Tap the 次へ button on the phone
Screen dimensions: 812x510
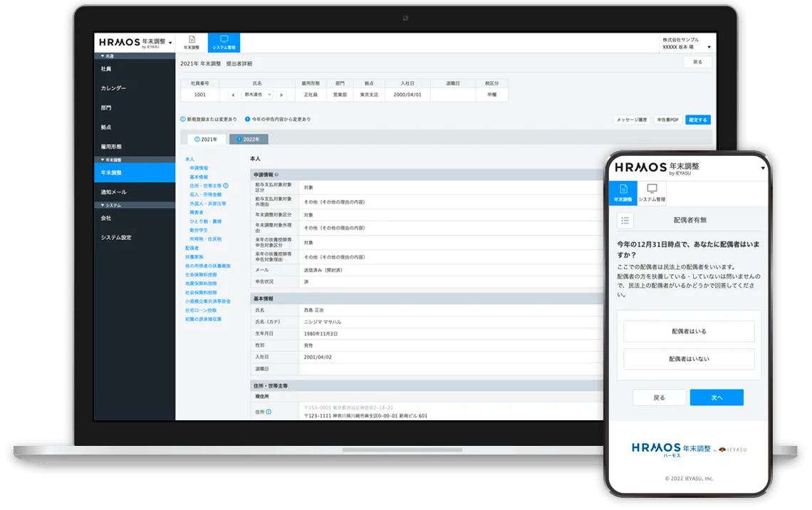pyautogui.click(x=717, y=397)
